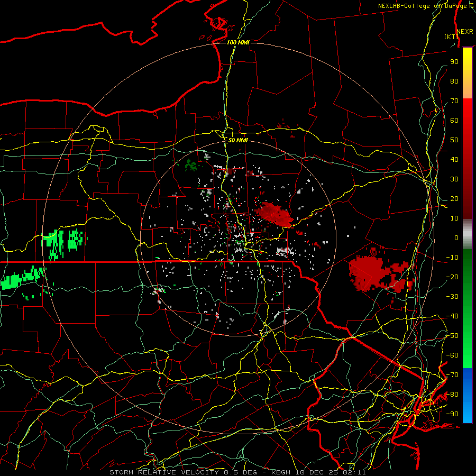The image size is (476, 476).
Task: Click the [KT] units label above scale
Action: [x=451, y=36]
